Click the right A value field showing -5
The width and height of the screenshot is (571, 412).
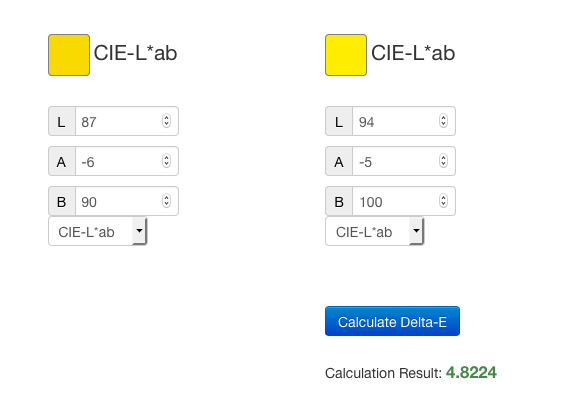404,161
